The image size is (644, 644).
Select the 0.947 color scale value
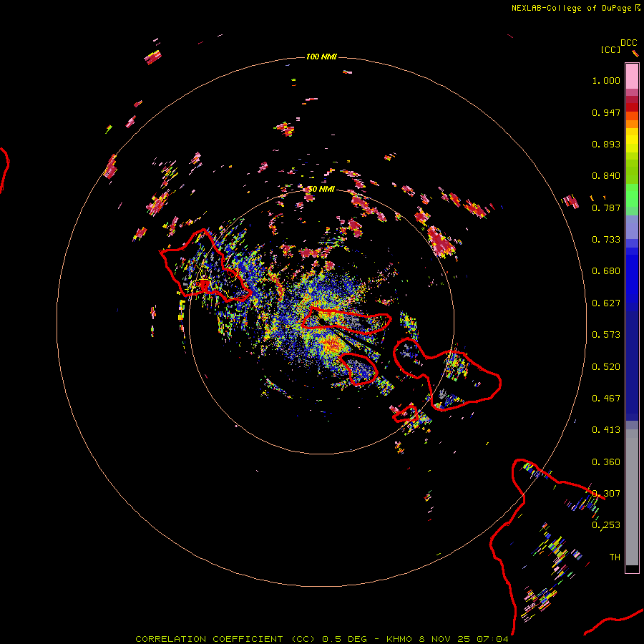tap(606, 112)
